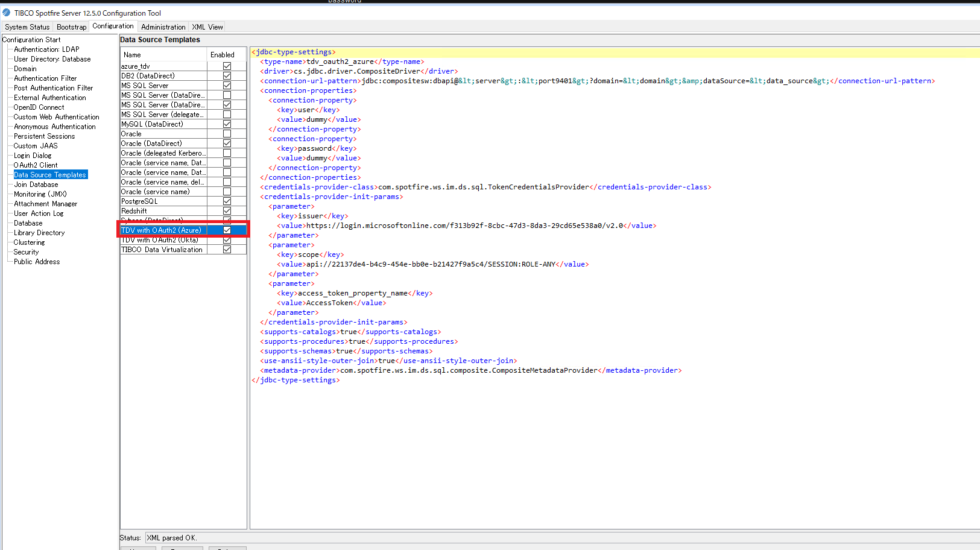Toggle PostgreSQL enabled checkbox
The height and width of the screenshot is (550, 980).
point(227,201)
